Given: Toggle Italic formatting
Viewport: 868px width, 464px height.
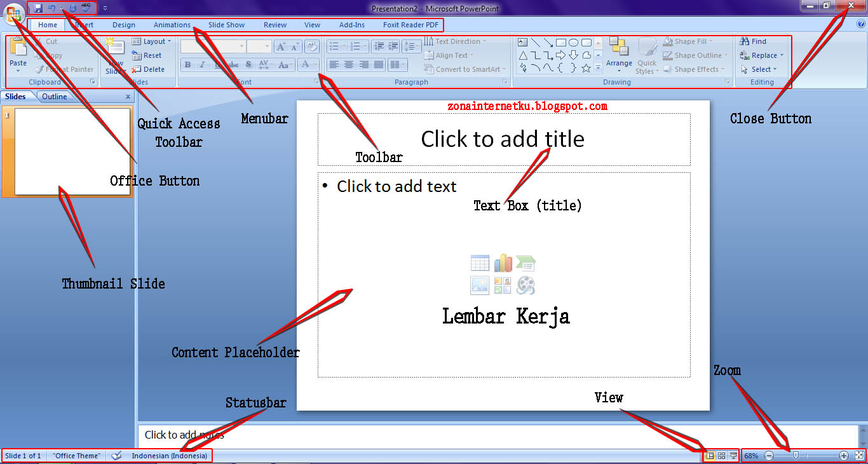Looking at the screenshot, I should (x=201, y=64).
